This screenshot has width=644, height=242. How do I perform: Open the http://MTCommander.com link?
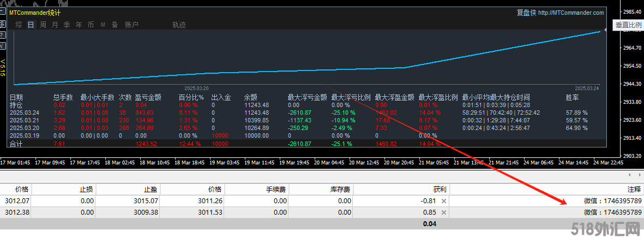571,13
